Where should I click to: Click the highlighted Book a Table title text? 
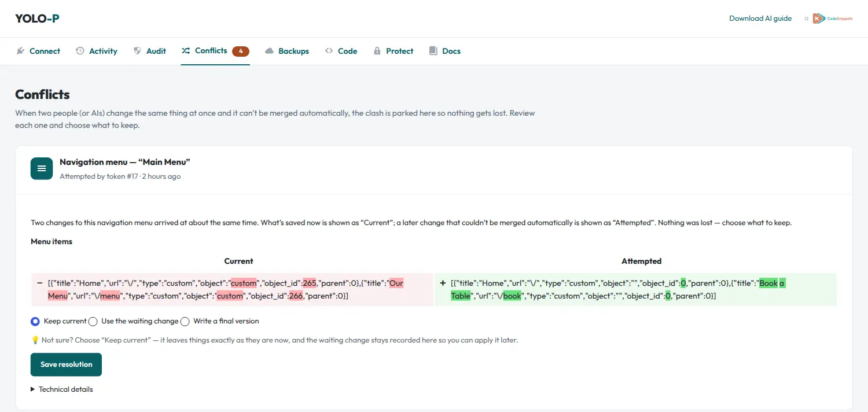[773, 284]
